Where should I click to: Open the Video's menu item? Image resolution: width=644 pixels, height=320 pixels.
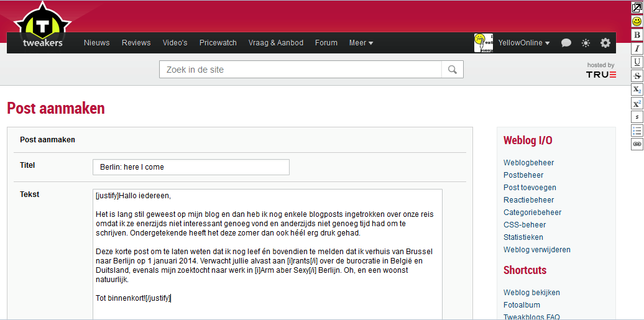[175, 43]
